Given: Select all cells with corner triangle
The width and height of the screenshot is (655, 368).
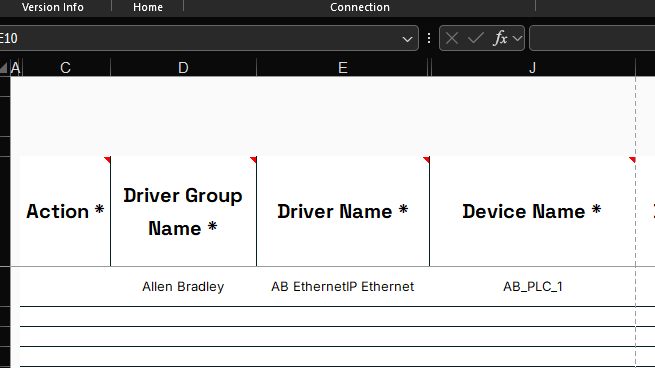Looking at the screenshot, I should (x=4, y=68).
